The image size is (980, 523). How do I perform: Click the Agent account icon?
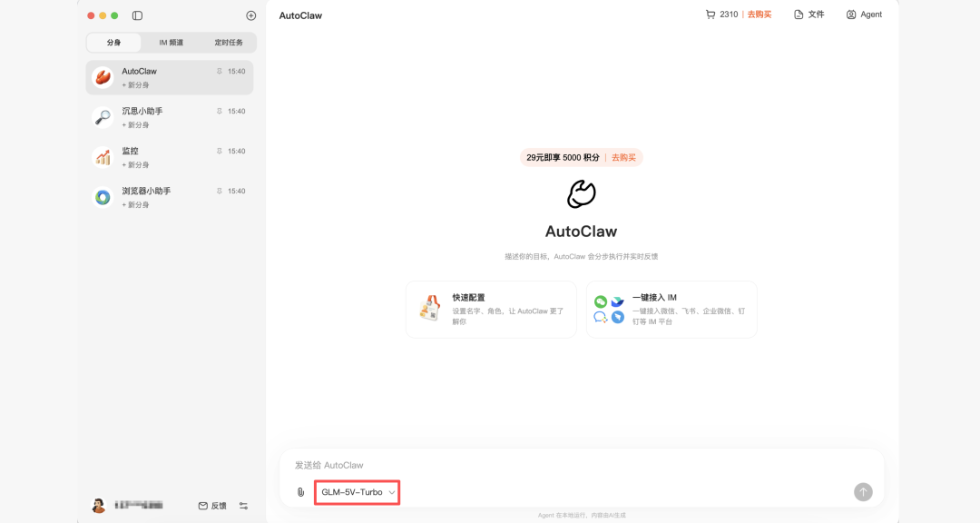[851, 15]
